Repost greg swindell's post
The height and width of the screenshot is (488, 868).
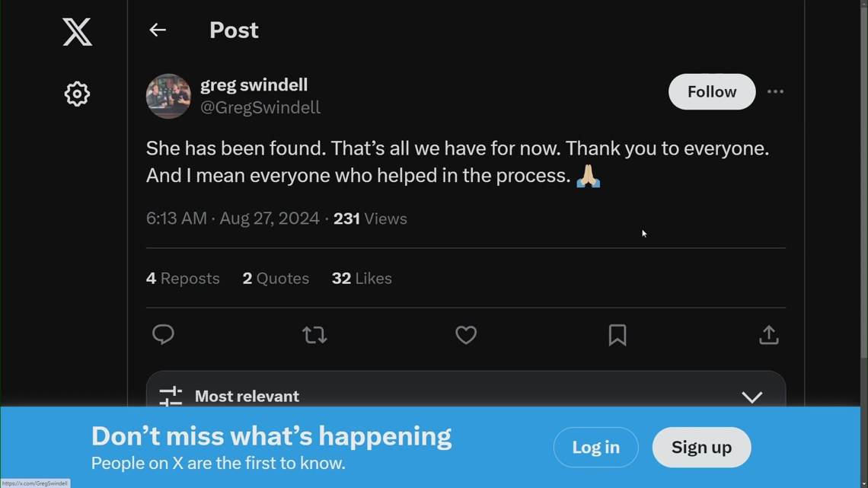[x=314, y=335]
